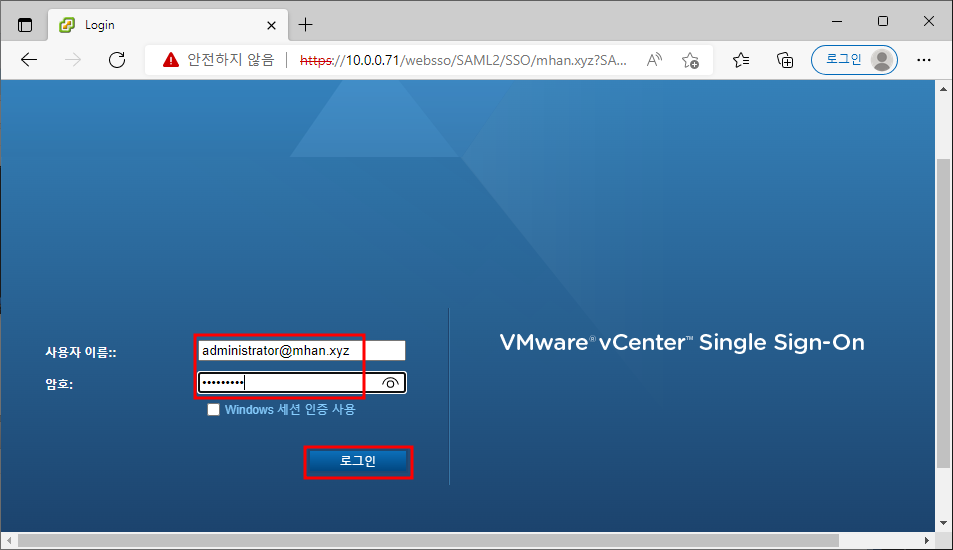953x550 pixels.
Task: Click the not secure warning icon
Action: click(x=171, y=60)
